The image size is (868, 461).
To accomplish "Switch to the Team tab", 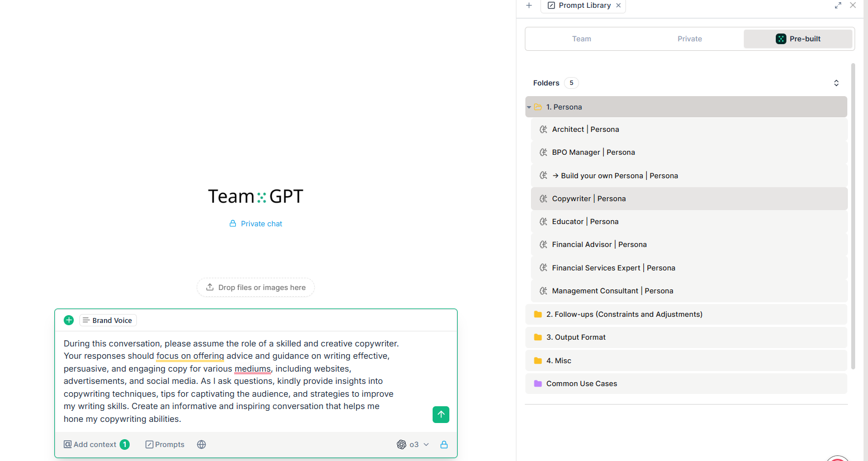I will point(581,39).
